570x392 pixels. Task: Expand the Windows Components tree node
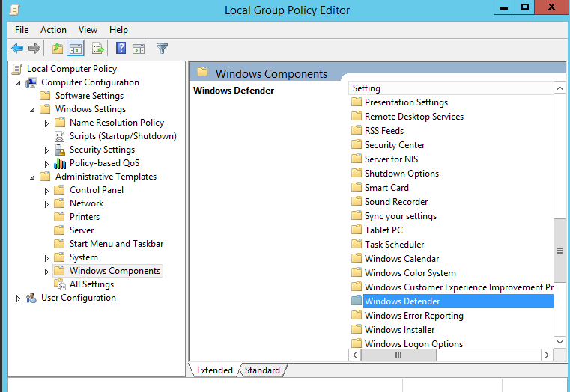point(46,272)
